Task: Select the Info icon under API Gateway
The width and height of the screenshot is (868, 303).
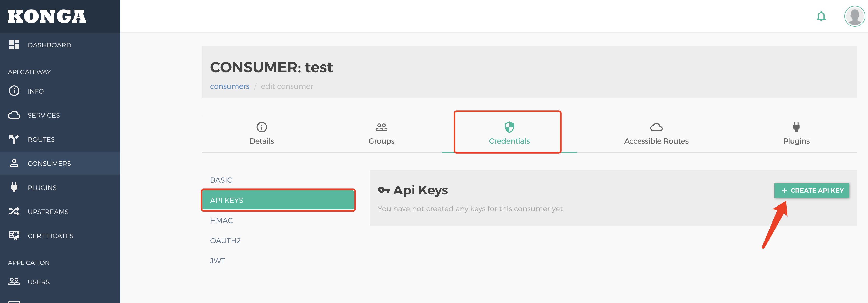Action: click(14, 91)
